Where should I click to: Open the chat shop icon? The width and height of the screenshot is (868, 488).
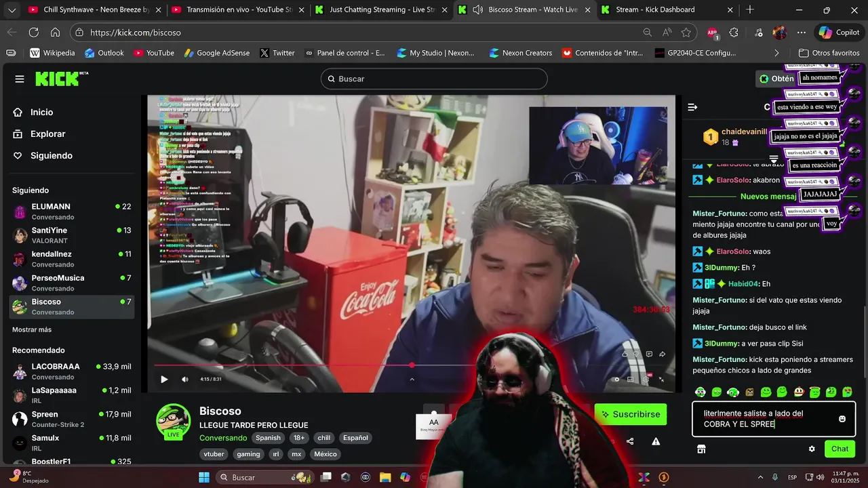pyautogui.click(x=701, y=449)
